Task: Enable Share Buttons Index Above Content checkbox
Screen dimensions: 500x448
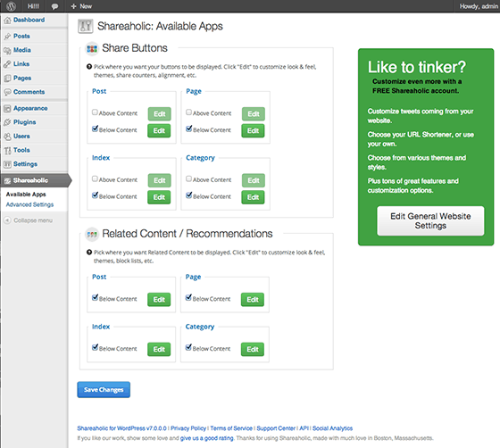Action: pos(95,178)
